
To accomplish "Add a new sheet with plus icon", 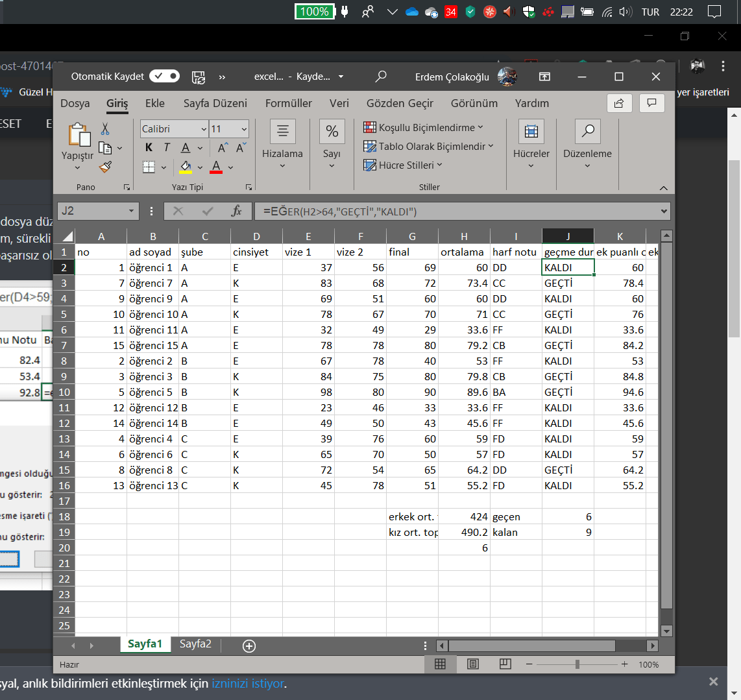I will 249,646.
